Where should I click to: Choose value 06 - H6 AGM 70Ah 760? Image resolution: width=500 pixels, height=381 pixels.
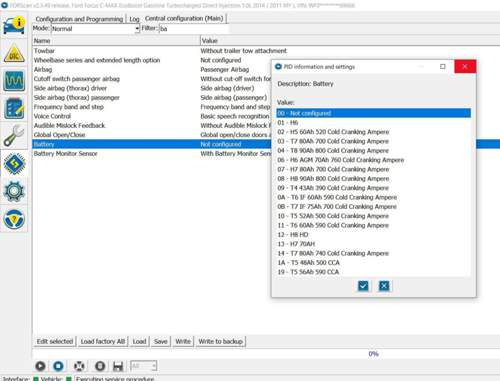pyautogui.click(x=373, y=160)
